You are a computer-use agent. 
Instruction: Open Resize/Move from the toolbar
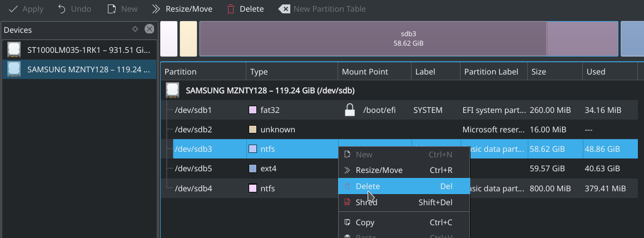182,8
